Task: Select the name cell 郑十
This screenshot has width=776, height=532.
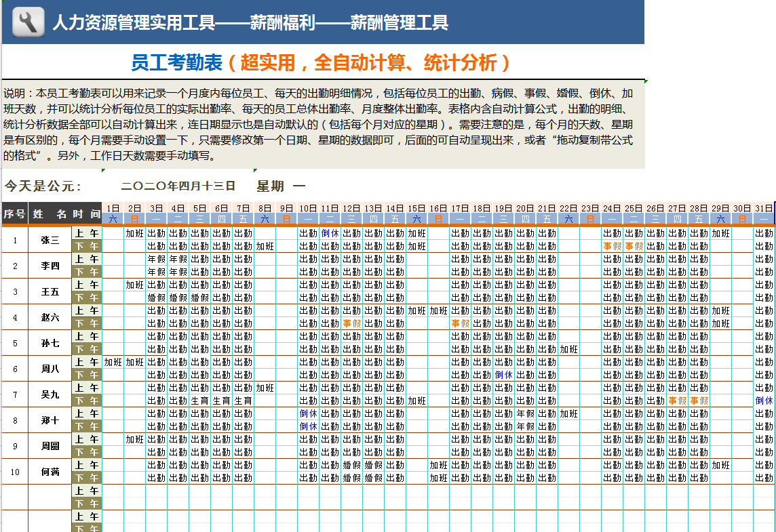Action: point(50,420)
